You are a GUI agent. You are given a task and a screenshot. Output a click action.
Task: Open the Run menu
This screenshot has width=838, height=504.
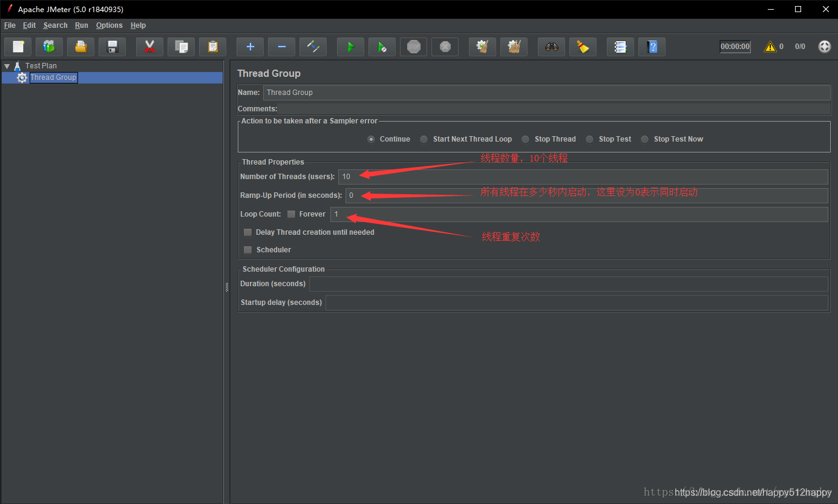click(x=82, y=25)
